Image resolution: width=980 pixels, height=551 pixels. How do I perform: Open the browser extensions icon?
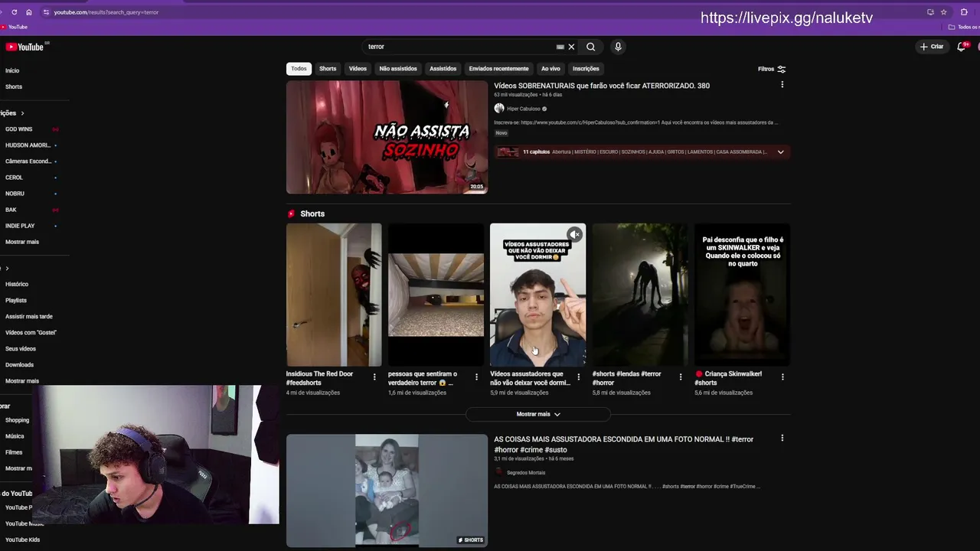(x=964, y=12)
